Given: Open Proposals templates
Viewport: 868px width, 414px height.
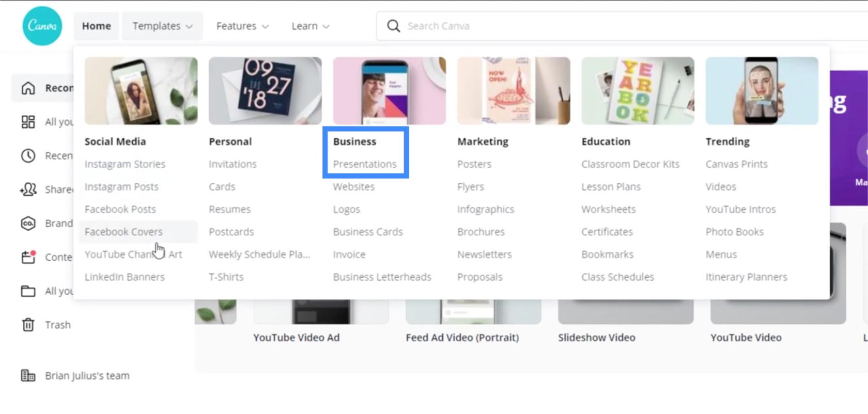Looking at the screenshot, I should (479, 277).
